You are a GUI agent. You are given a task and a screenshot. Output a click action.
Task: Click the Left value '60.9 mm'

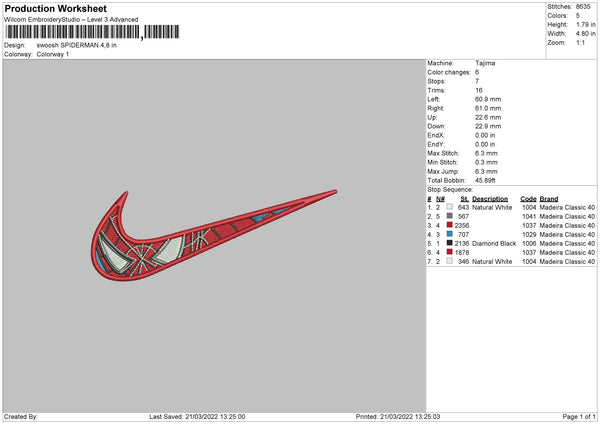(488, 99)
